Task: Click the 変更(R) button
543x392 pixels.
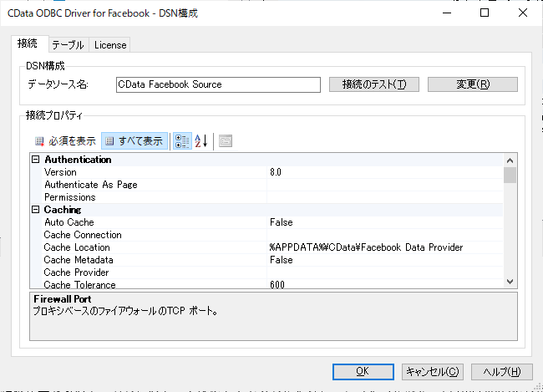Action: (473, 84)
